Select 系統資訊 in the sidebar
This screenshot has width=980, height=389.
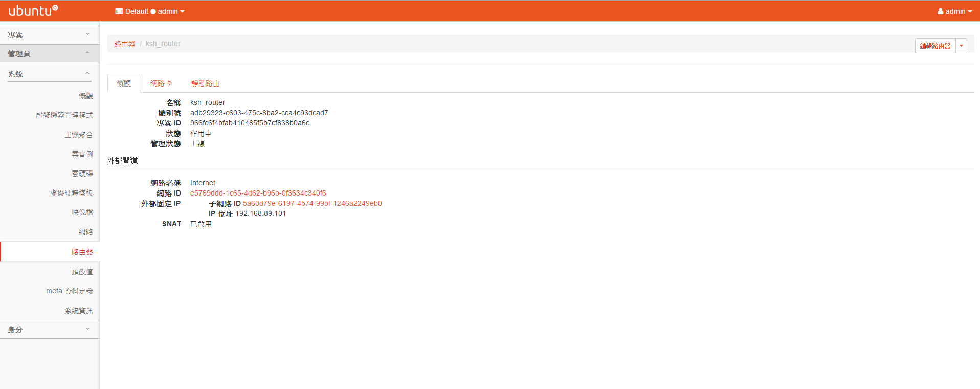tap(79, 311)
